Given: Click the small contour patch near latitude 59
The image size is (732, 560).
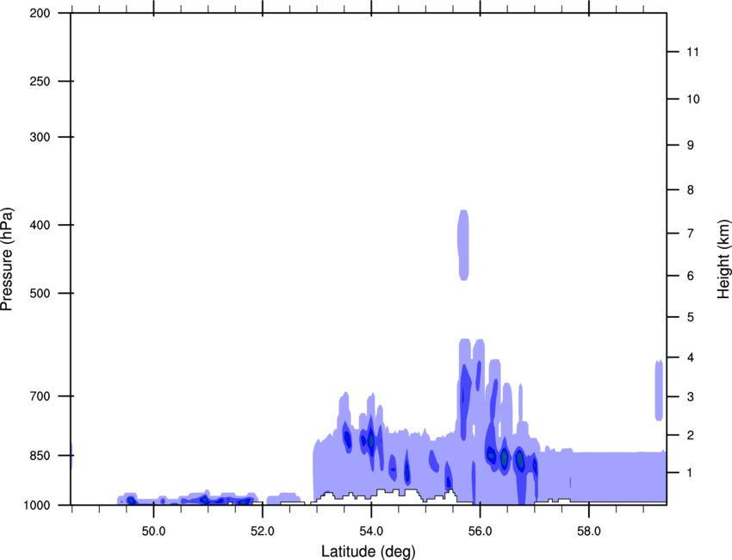Looking at the screenshot, I should click(659, 390).
